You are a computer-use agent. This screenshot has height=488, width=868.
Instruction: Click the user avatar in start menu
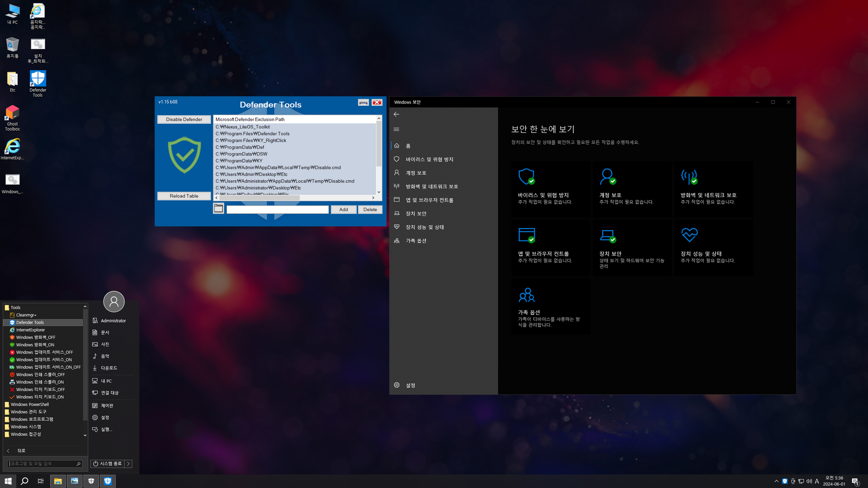114,301
